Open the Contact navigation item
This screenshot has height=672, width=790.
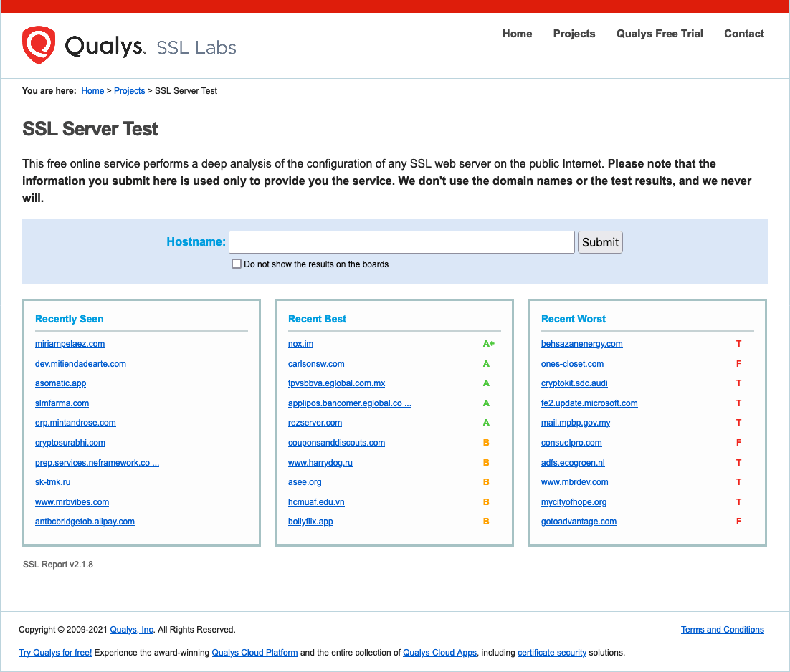pos(743,34)
